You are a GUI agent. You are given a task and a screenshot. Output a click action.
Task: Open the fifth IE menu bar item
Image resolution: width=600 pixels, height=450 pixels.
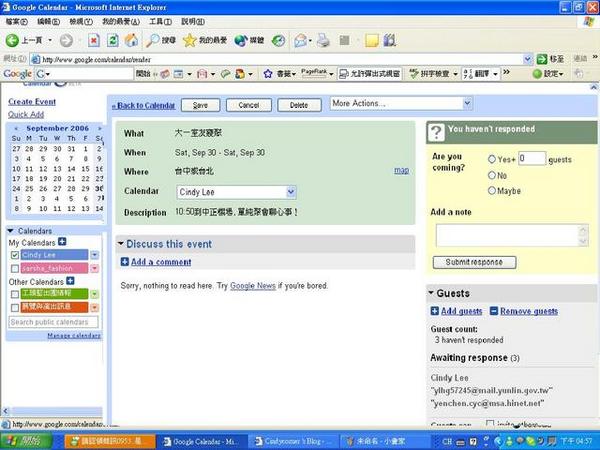coord(160,21)
